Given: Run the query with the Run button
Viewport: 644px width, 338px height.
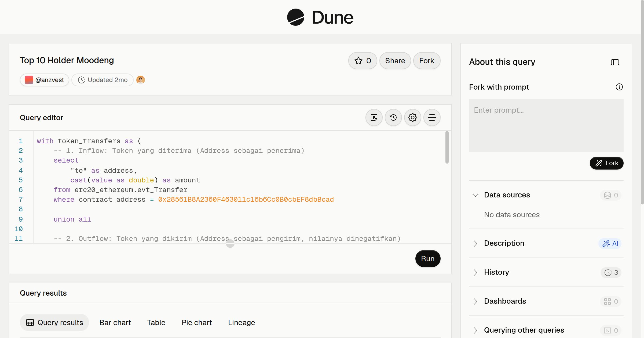Looking at the screenshot, I should (x=428, y=259).
